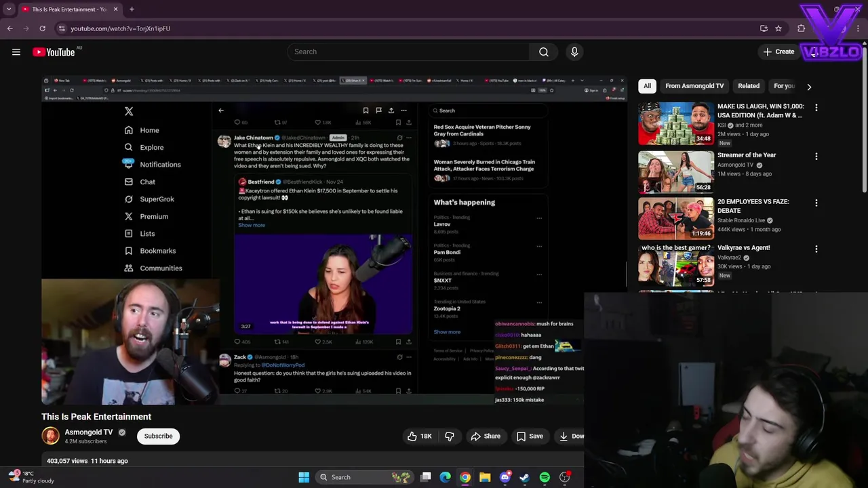Open the weather widget showing 18°C
Image resolution: width=868 pixels, height=488 pixels.
coord(31,477)
